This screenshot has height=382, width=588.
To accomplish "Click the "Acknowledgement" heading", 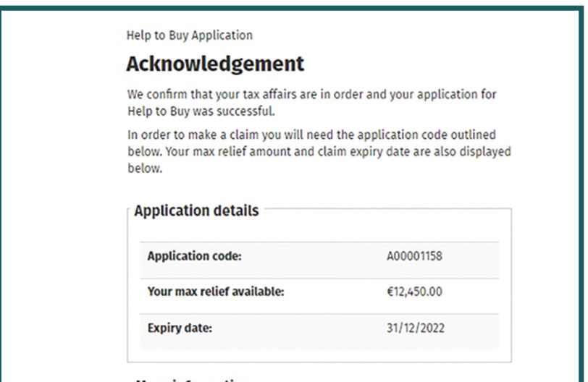I will (x=215, y=64).
